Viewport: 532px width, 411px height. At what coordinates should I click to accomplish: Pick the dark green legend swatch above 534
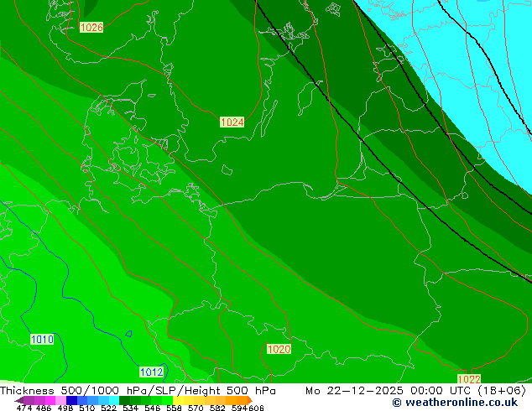[x=125, y=400]
